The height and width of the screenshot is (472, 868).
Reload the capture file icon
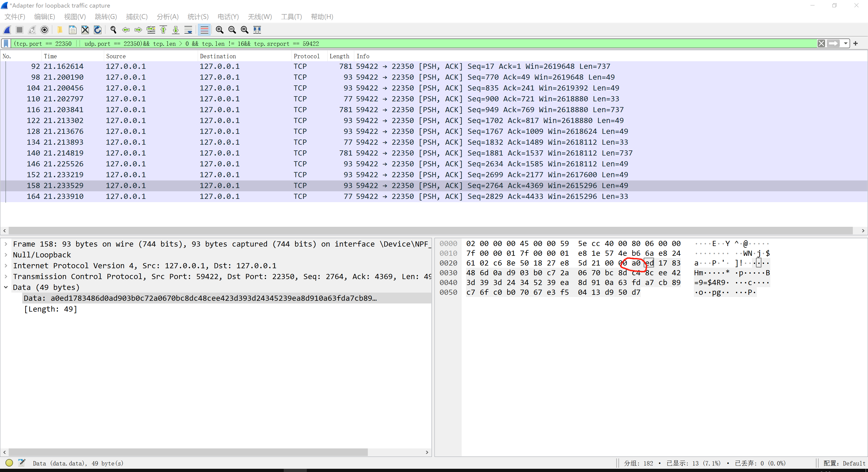pyautogui.click(x=98, y=30)
